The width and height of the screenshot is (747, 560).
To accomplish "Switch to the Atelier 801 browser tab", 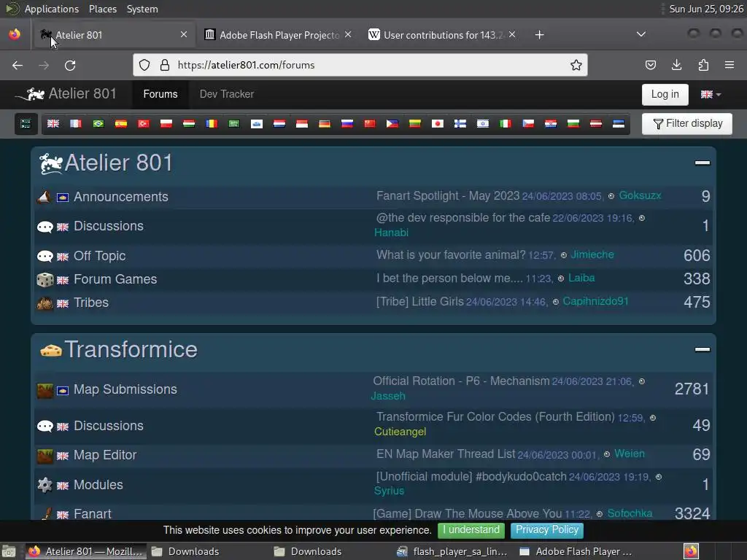I will 115,35.
